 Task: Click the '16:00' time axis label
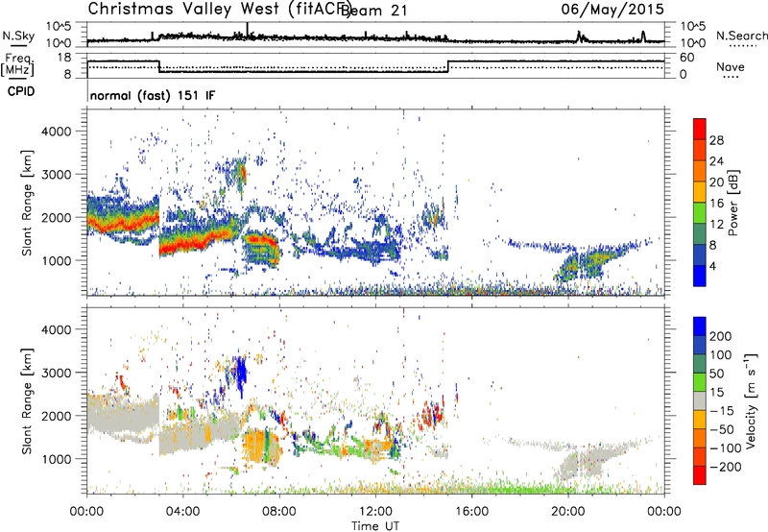pyautogui.click(x=471, y=512)
